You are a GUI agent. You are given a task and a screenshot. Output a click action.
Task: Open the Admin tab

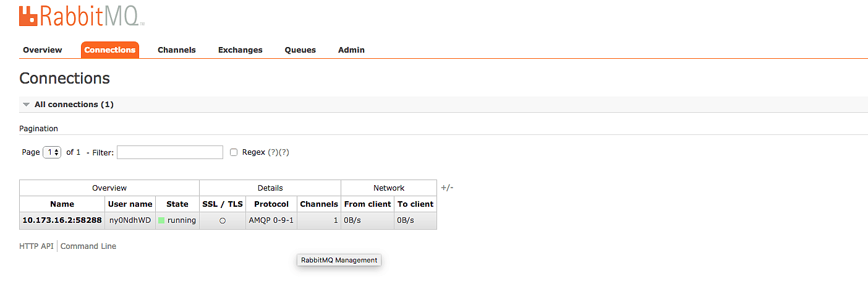point(351,50)
